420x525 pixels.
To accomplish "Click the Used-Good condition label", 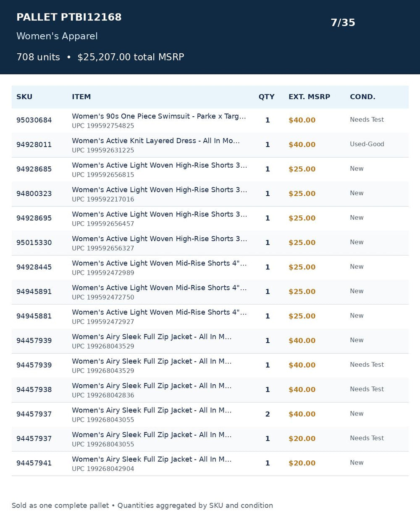I will point(367,144).
